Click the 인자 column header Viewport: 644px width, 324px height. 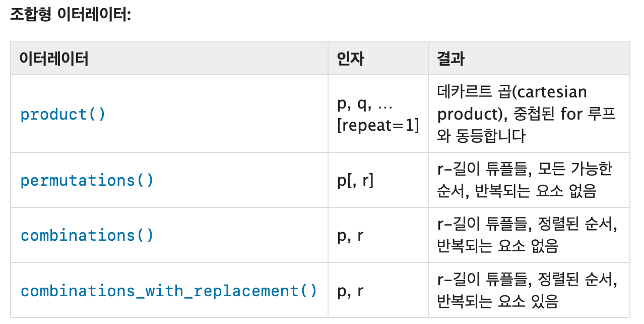351,59
